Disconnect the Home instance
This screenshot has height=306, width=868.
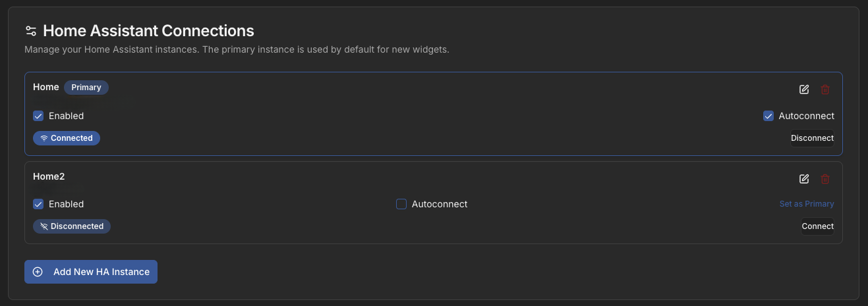coord(812,138)
